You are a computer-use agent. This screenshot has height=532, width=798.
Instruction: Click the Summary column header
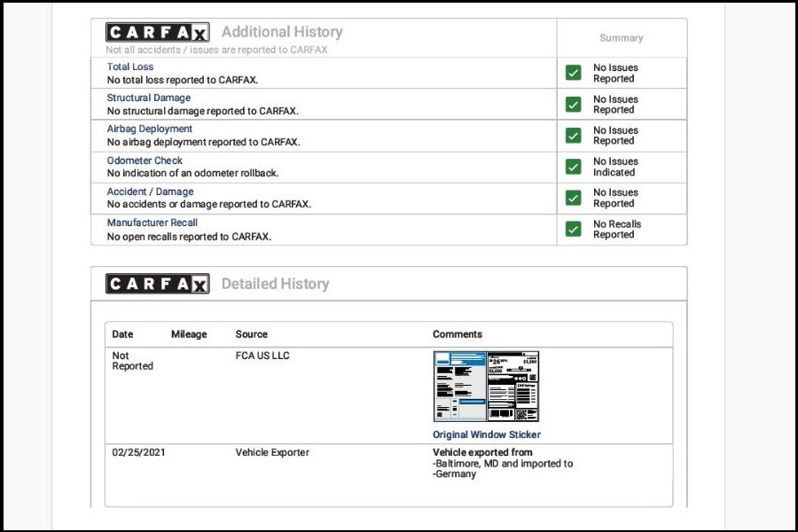(621, 38)
